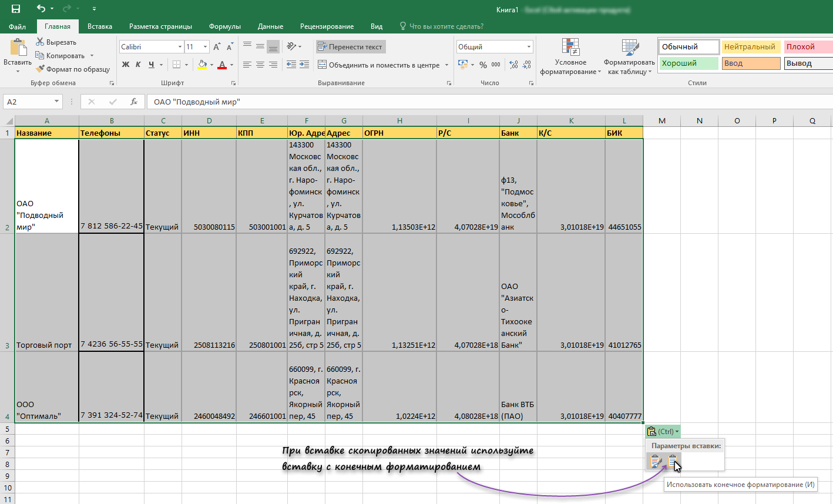Switch to the Формулы tab

225,26
